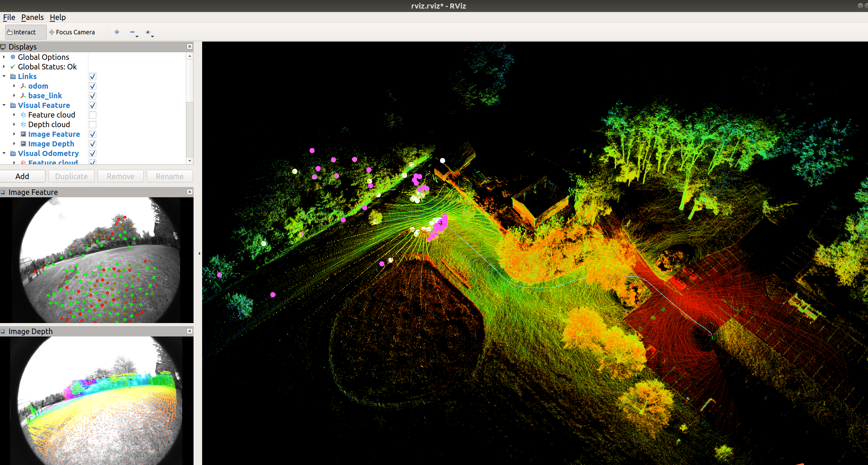
Task: Uncheck the base_link display checkbox
Action: click(92, 96)
